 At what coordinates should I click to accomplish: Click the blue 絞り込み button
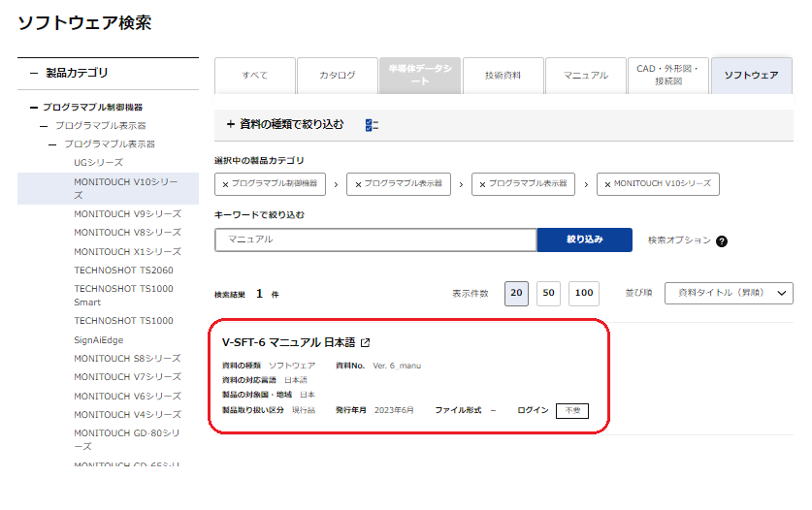pyautogui.click(x=584, y=239)
